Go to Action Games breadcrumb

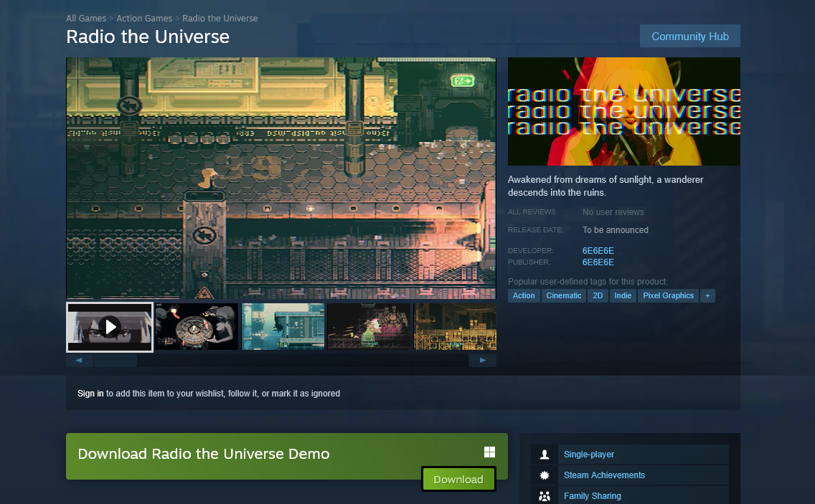144,18
